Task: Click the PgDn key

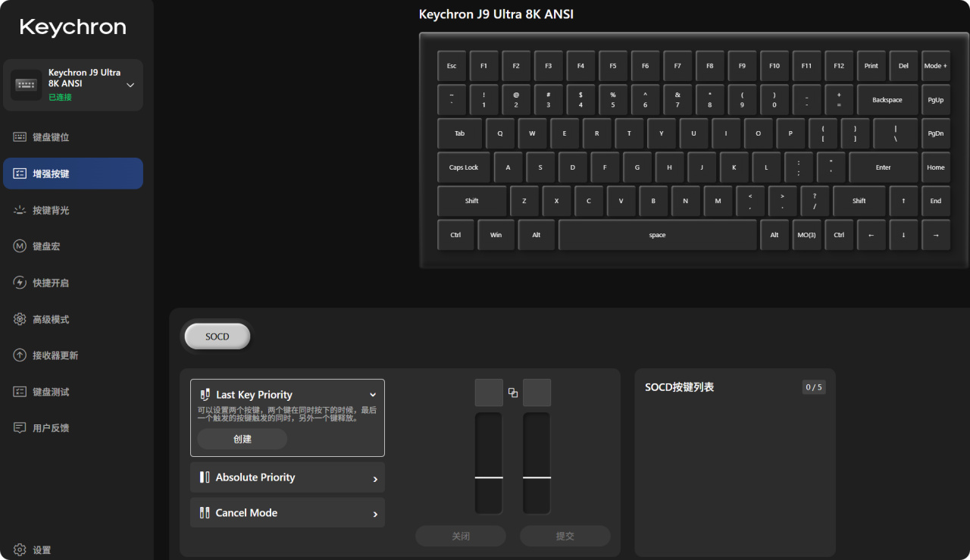Action: pos(936,133)
